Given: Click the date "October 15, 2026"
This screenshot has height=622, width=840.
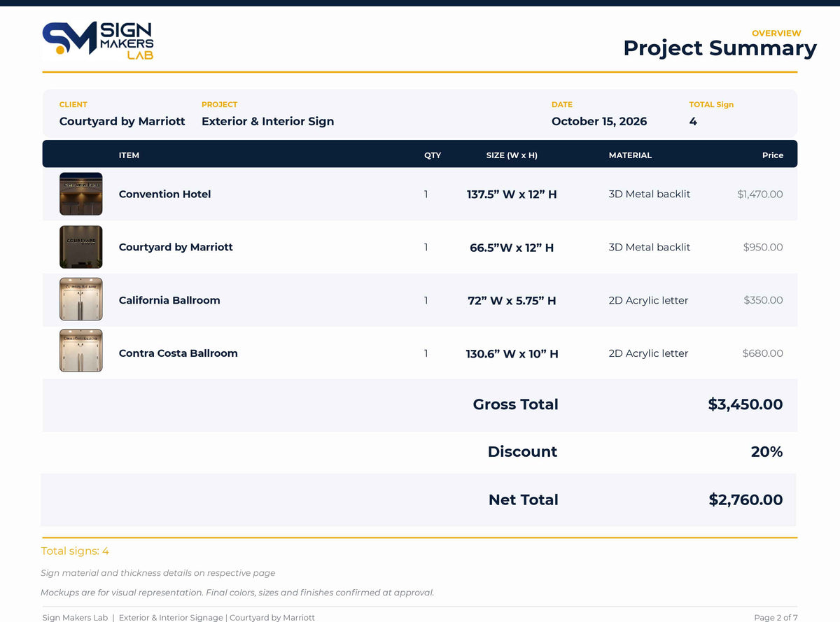Looking at the screenshot, I should point(599,121).
